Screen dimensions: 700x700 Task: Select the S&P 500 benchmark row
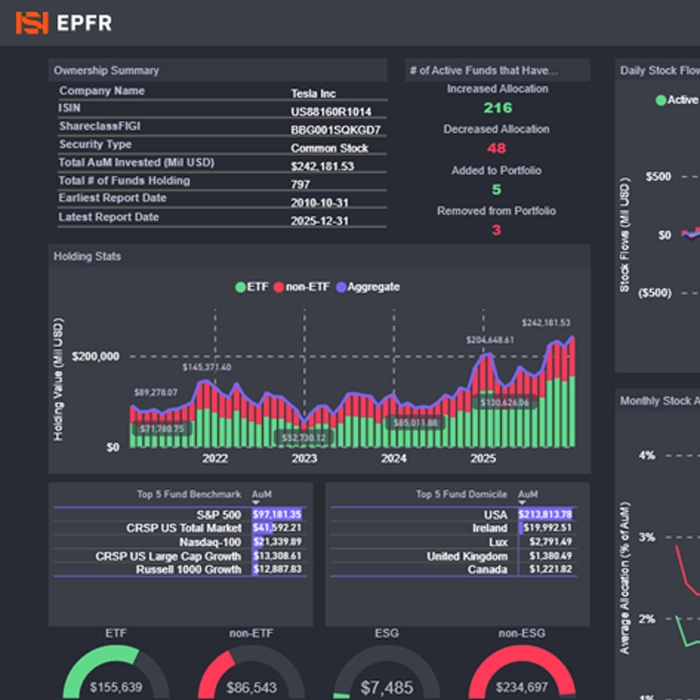218,515
